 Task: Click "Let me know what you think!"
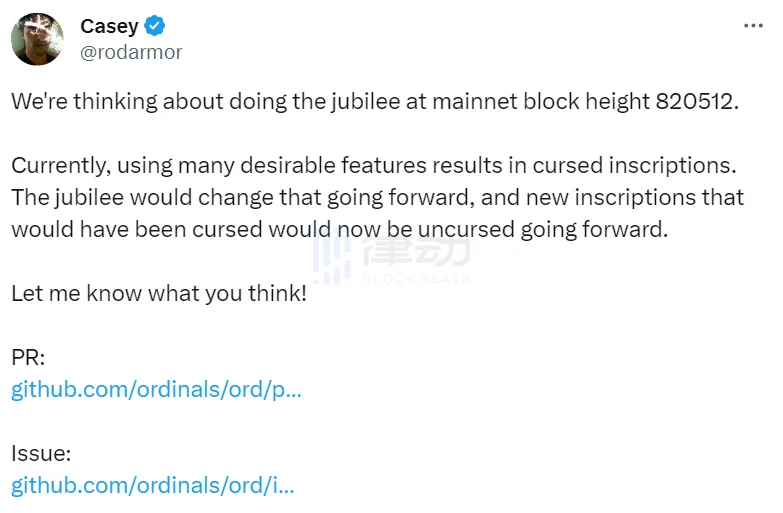coord(159,294)
